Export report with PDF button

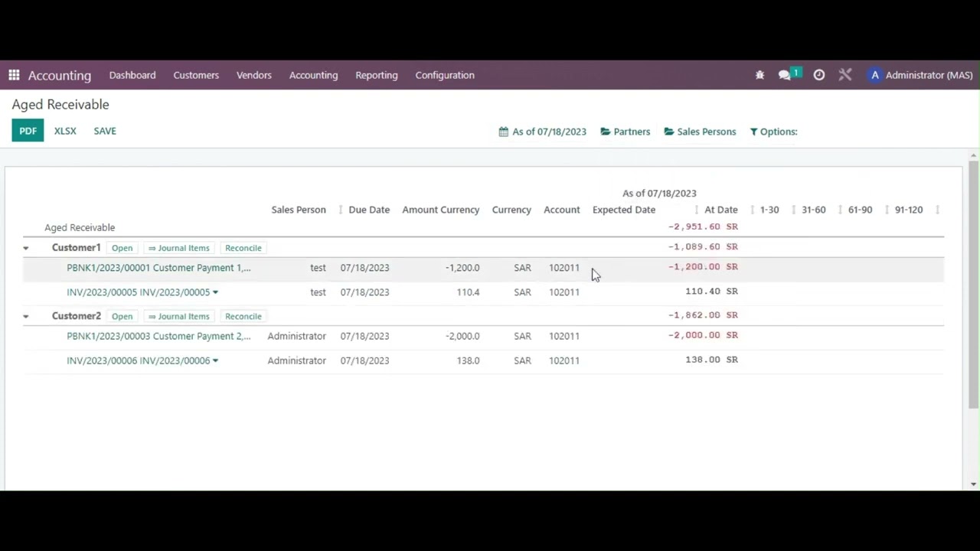[x=28, y=131]
